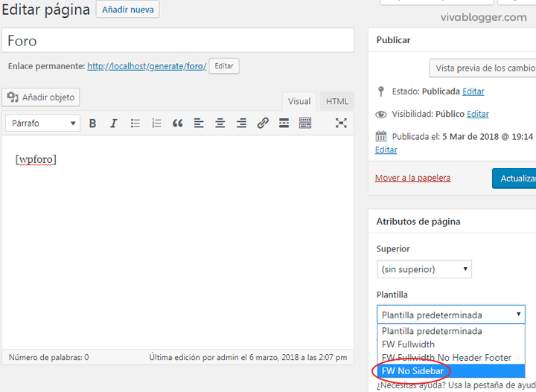Toggle the toolbar kitchen sink
The image size is (536, 392).
(305, 123)
